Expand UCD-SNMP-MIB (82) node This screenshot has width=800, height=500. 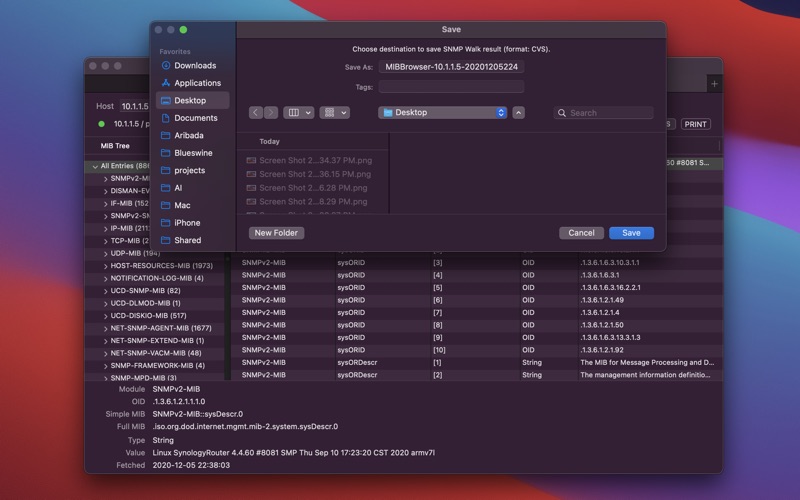click(106, 291)
